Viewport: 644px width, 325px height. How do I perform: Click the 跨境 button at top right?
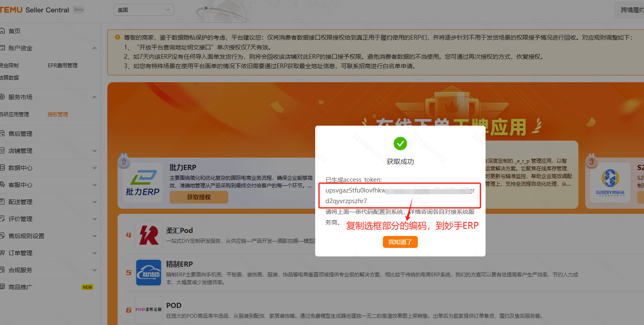point(629,10)
